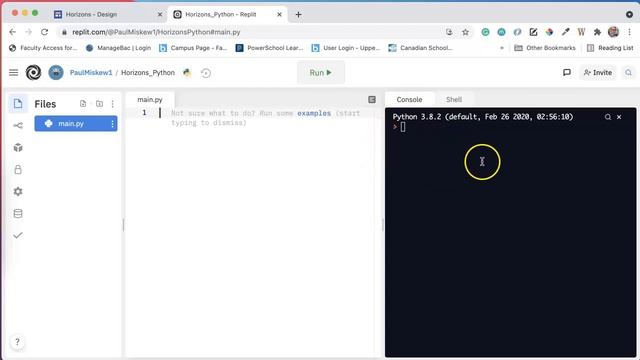Click the help question mark button
The width and height of the screenshot is (640, 360).
point(17,342)
